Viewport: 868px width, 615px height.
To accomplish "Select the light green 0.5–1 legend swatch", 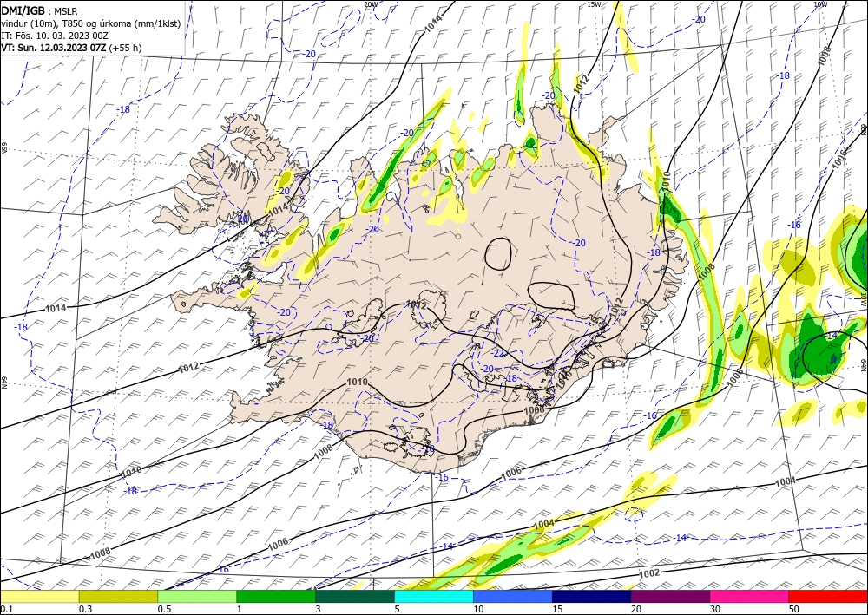I will 197,596.
